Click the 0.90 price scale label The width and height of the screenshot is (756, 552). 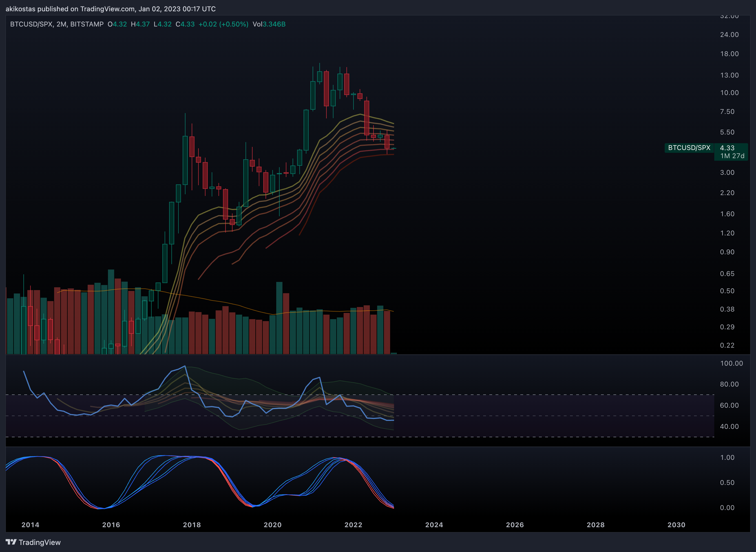coord(727,252)
